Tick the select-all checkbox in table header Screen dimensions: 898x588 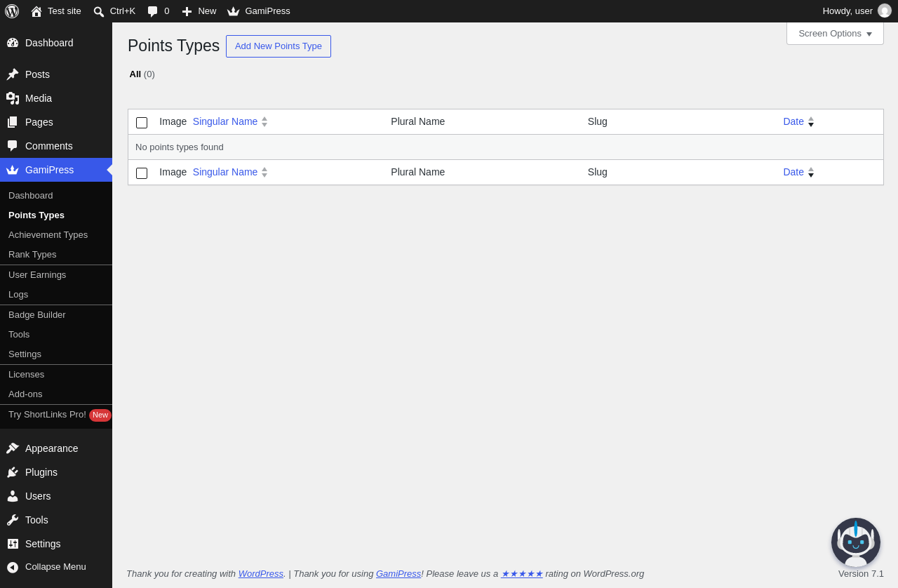point(142,123)
